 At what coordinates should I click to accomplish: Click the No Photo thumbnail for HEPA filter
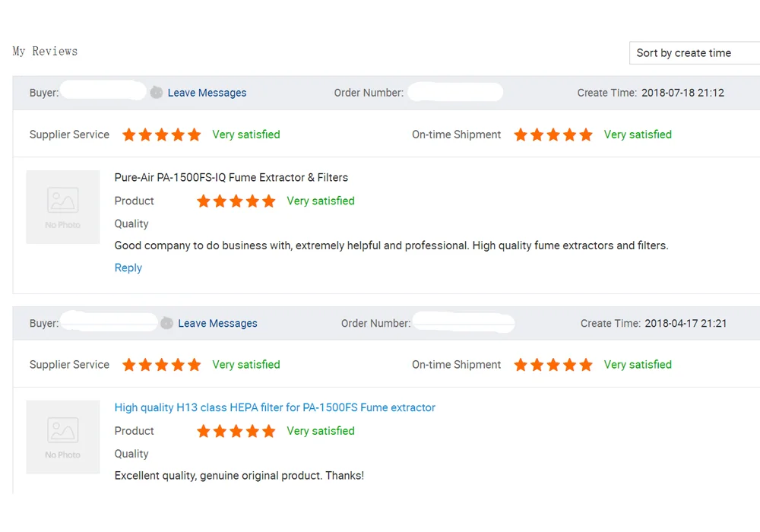coord(63,437)
